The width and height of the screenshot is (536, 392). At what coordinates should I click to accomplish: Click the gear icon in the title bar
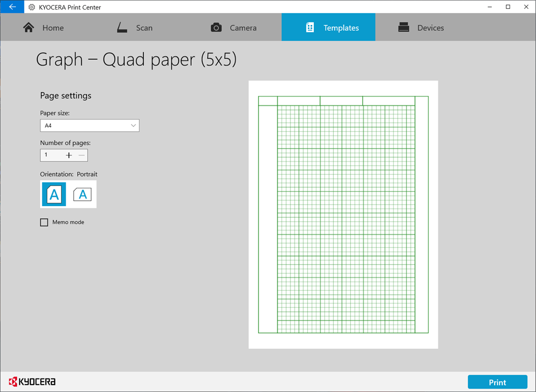(x=31, y=7)
